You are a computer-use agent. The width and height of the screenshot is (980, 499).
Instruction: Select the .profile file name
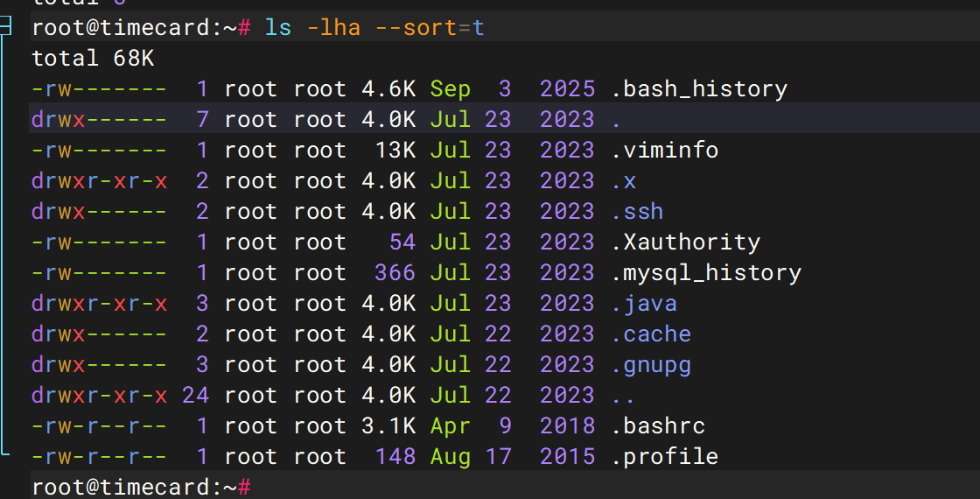(664, 456)
